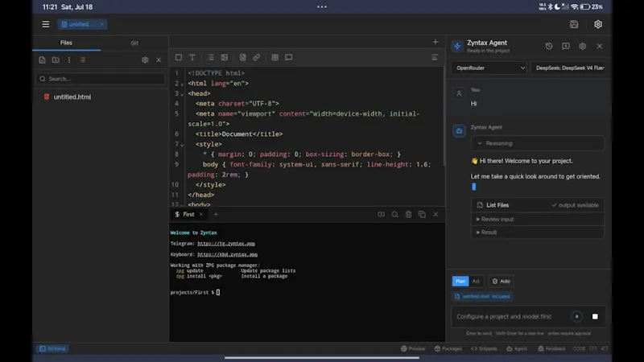Open Snippets from status bar
644x362 pixels.
[x=484, y=348]
